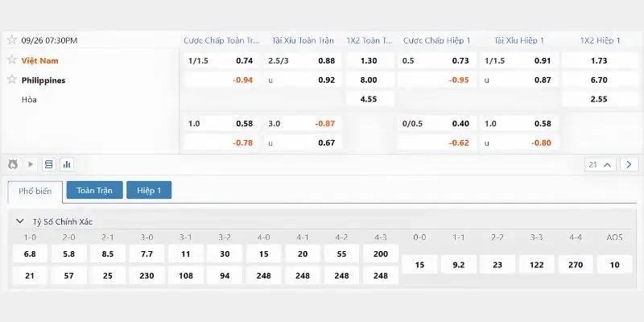Bet correct score 1-0 at 6.8

[30, 254]
